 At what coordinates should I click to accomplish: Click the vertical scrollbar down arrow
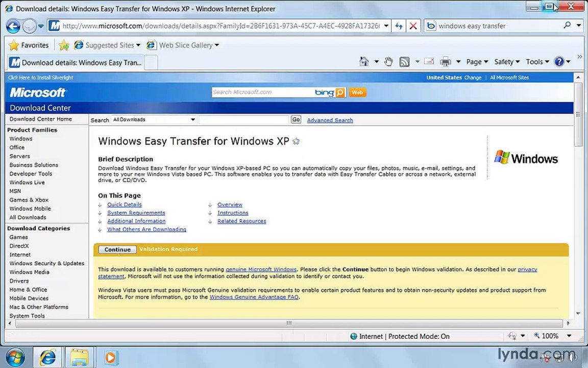578,313
